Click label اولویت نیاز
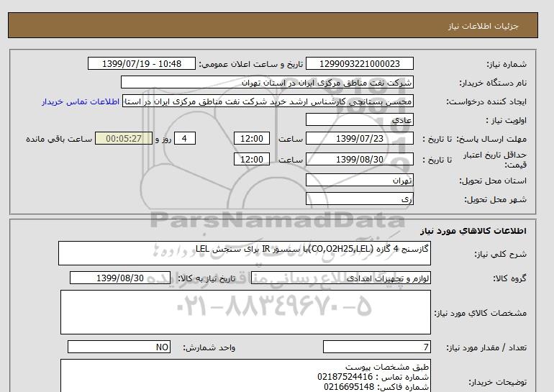 tap(507, 120)
